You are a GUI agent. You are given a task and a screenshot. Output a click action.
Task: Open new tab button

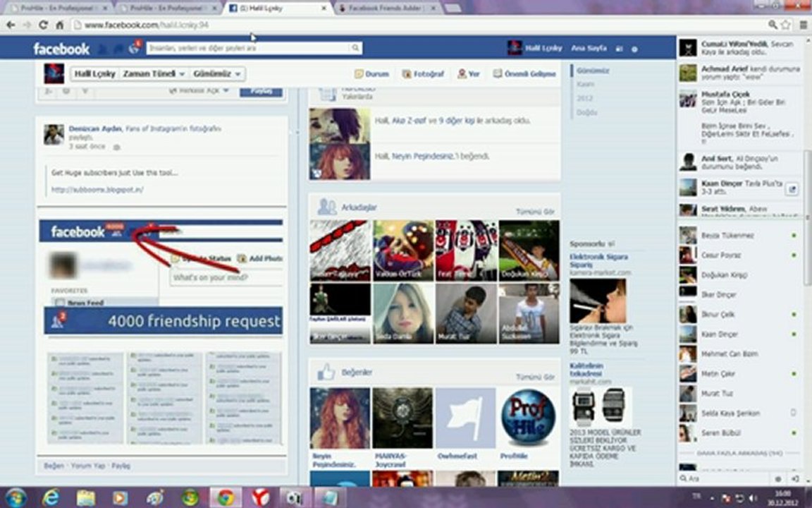click(453, 8)
